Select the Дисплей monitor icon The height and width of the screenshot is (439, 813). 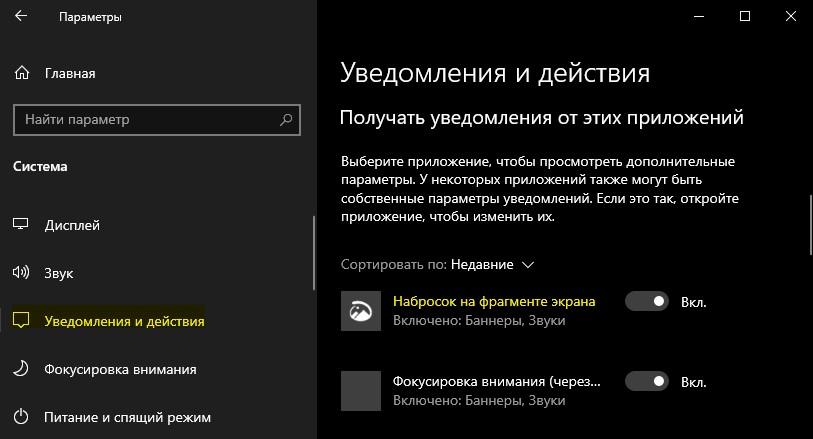21,224
